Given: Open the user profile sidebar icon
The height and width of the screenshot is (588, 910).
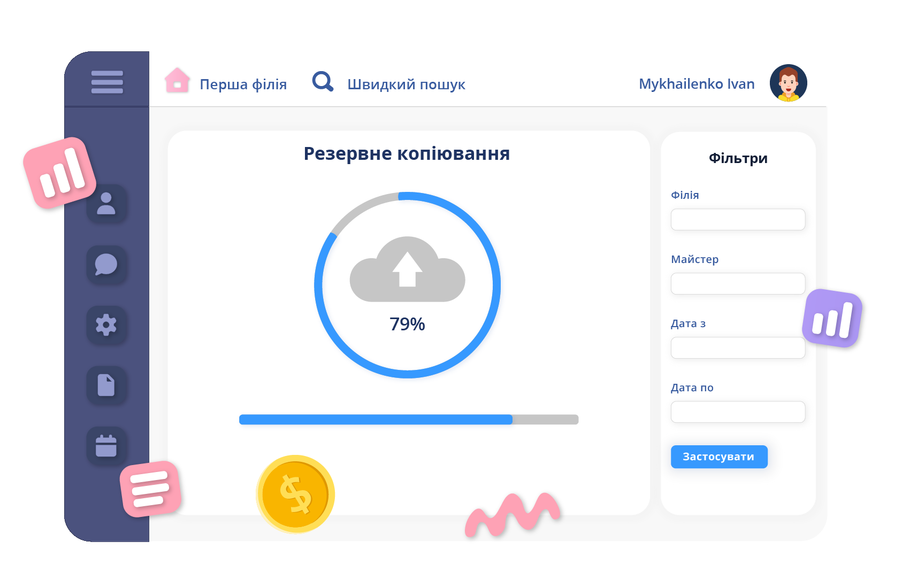Looking at the screenshot, I should [106, 204].
